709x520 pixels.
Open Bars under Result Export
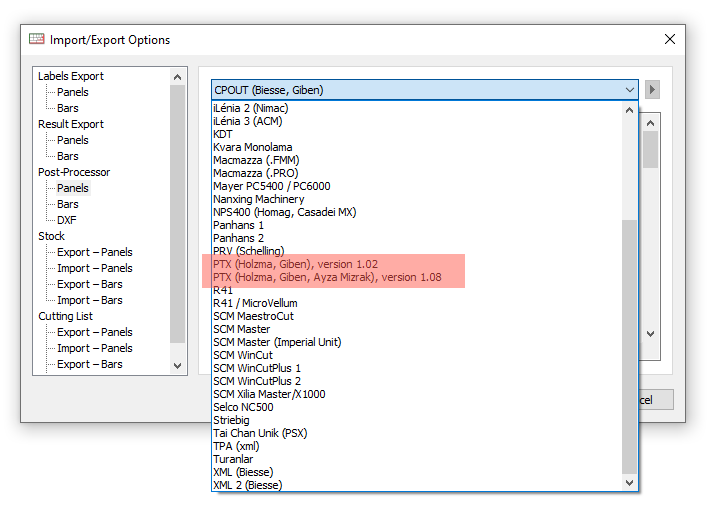coord(68,156)
